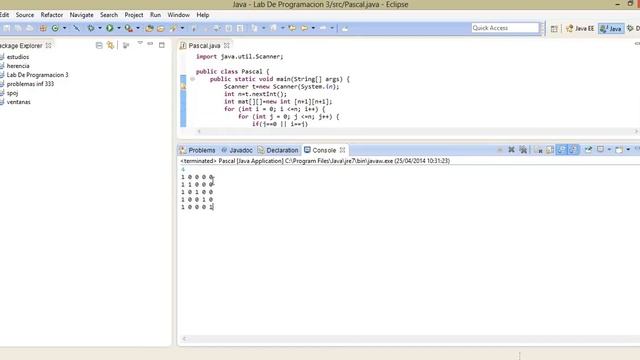This screenshot has width=640, height=360.
Task: Select the herencia project
Action: [18, 66]
